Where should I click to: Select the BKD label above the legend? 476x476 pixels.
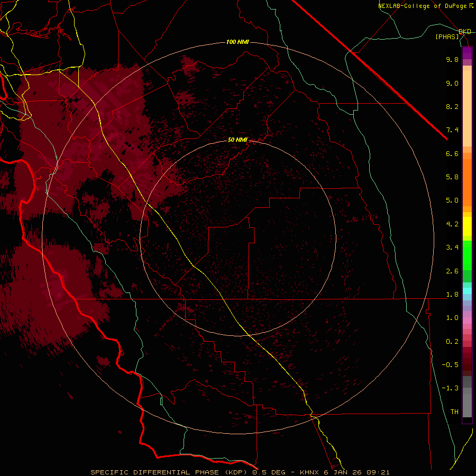[x=465, y=32]
